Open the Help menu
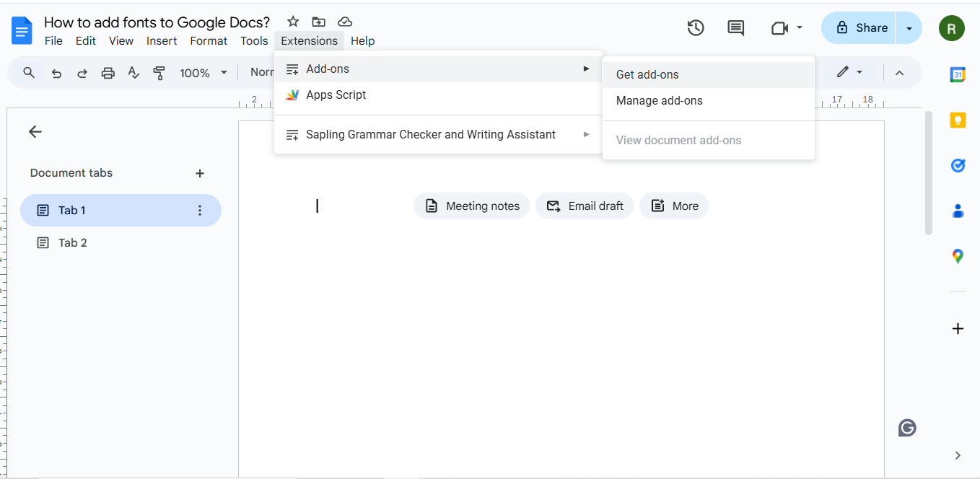The width and height of the screenshot is (980, 479). pyautogui.click(x=363, y=41)
